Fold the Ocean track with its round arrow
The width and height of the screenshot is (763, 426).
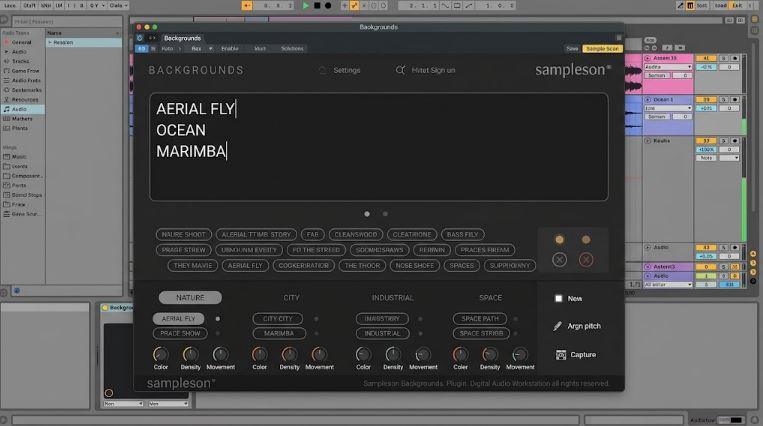pos(648,100)
